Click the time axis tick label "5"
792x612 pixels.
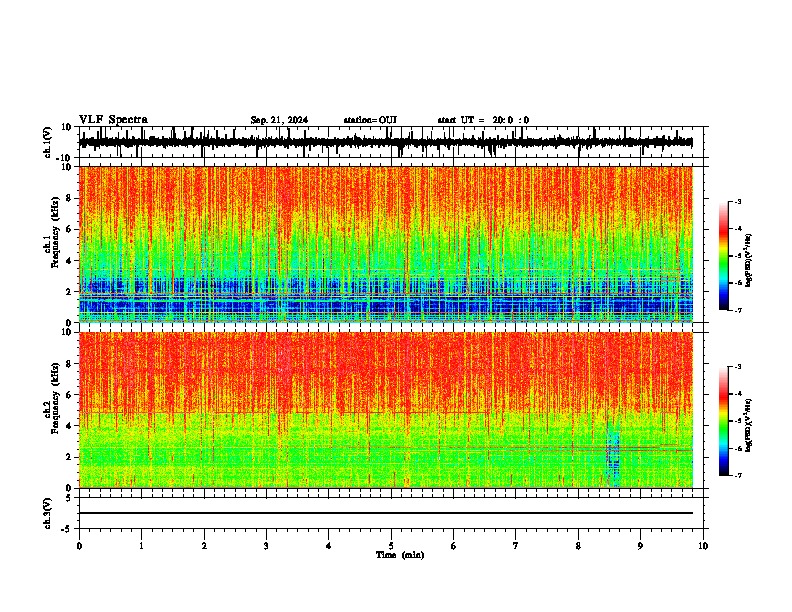pos(391,546)
